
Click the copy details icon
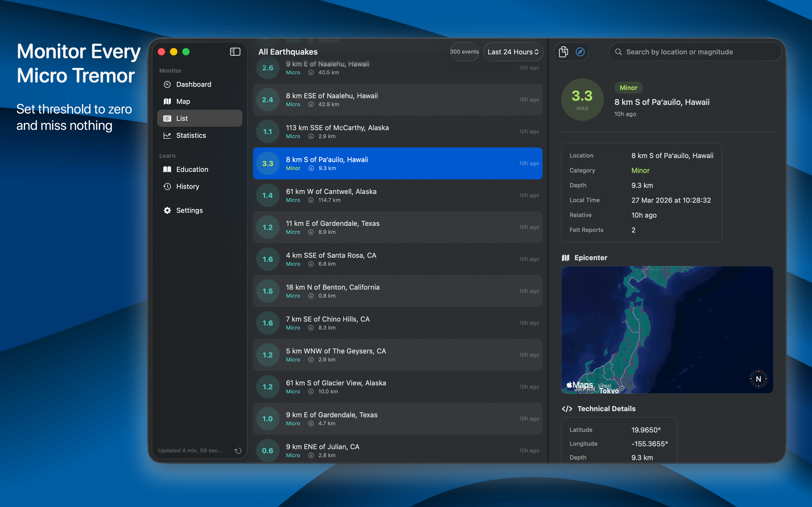pos(563,52)
